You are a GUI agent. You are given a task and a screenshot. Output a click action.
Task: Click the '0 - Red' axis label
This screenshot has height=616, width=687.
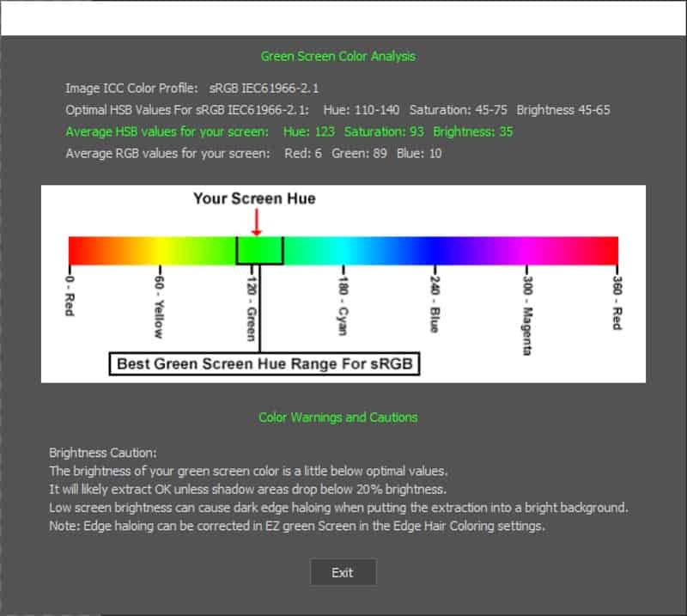coord(70,296)
